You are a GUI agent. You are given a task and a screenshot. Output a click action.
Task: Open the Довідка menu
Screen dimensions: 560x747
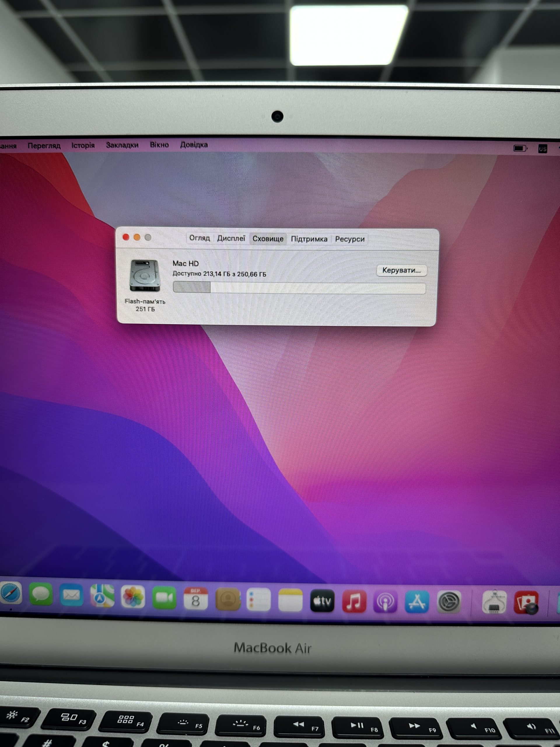[x=194, y=144]
